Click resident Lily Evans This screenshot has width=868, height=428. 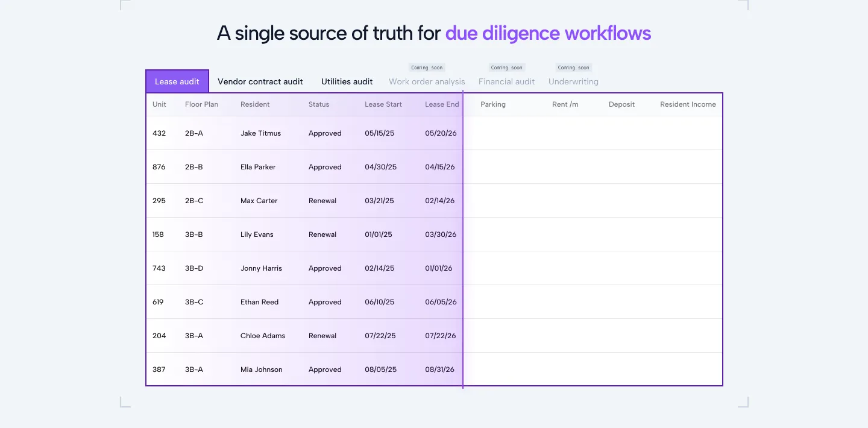257,234
